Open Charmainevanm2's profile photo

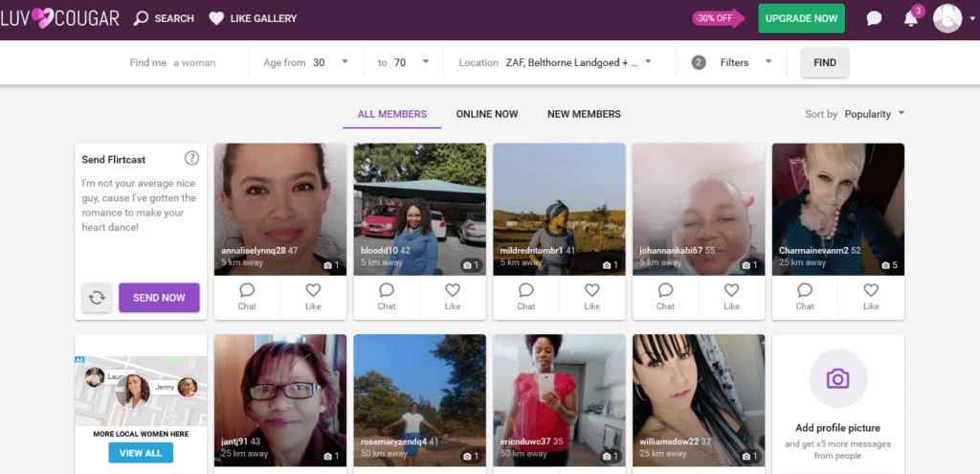point(837,210)
